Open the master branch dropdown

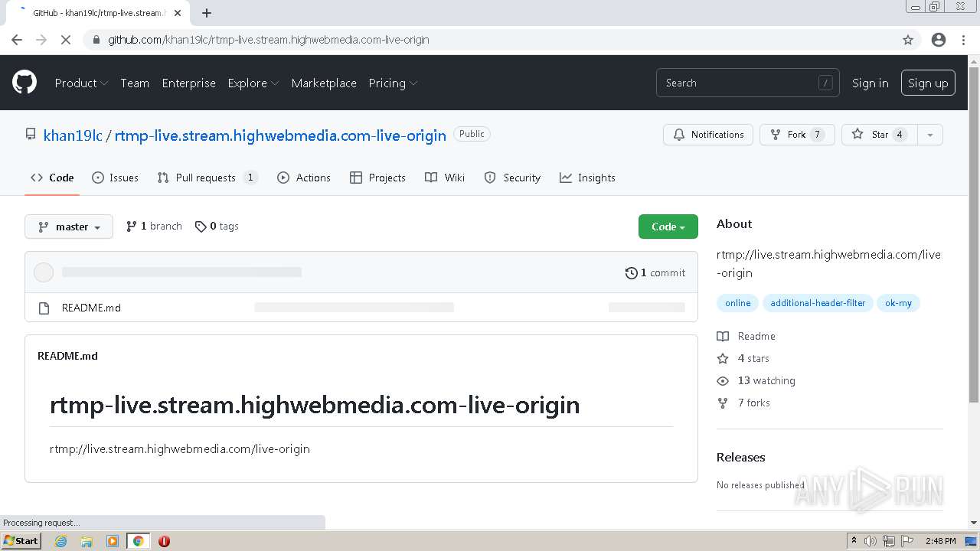pos(69,227)
